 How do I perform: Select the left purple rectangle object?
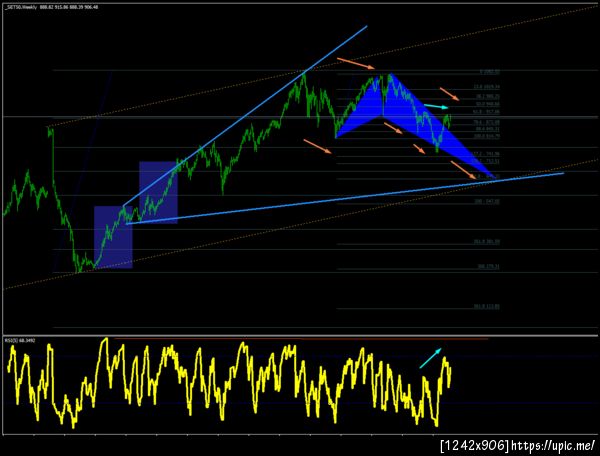click(x=113, y=237)
